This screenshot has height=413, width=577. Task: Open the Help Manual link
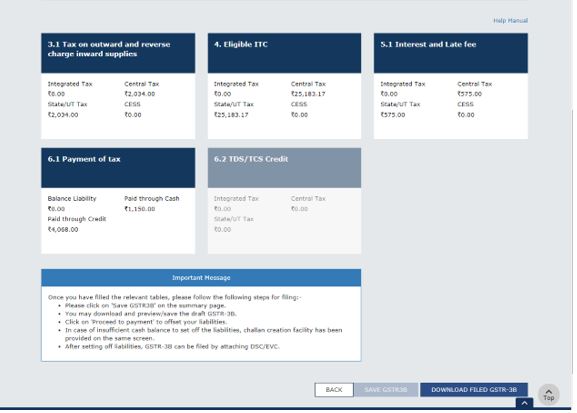[510, 21]
